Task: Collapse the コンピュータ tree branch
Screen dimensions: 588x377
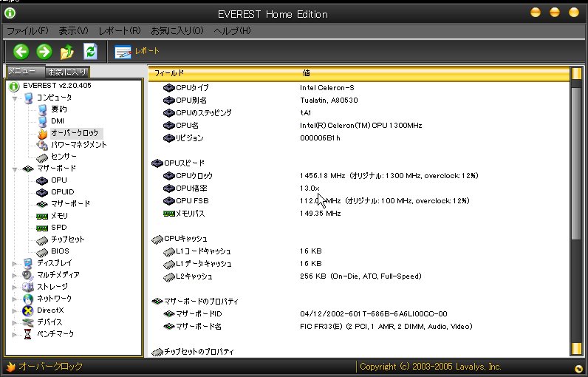Action: coord(15,98)
